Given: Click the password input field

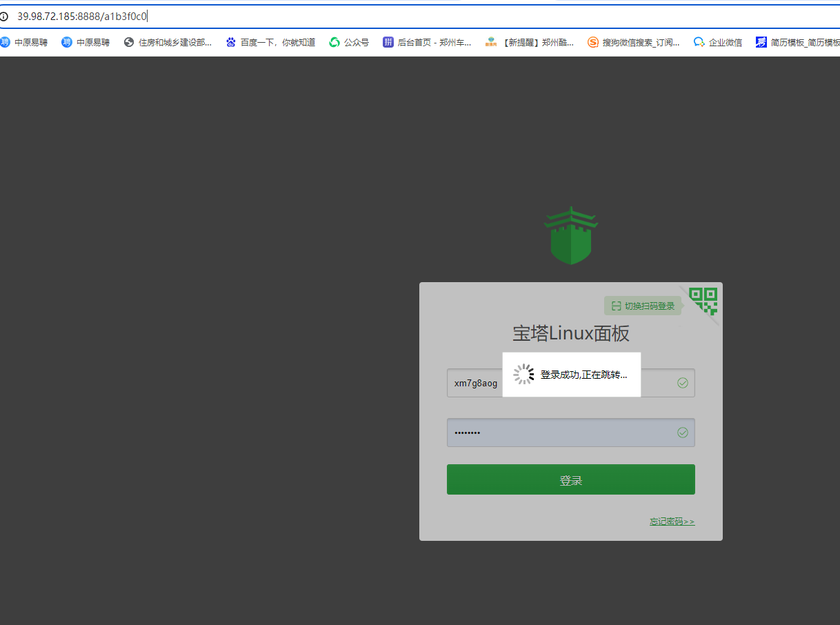Looking at the screenshot, I should pyautogui.click(x=571, y=433).
